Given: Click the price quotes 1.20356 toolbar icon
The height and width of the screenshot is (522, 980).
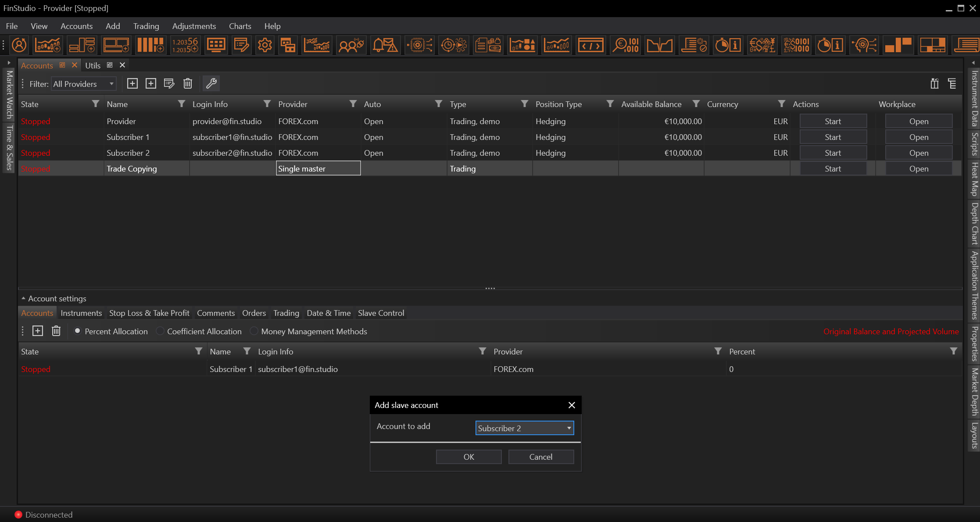Looking at the screenshot, I should coord(185,45).
